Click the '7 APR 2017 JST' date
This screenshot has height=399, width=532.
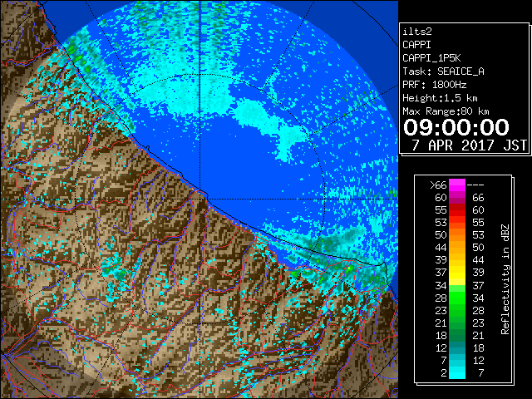(469, 145)
